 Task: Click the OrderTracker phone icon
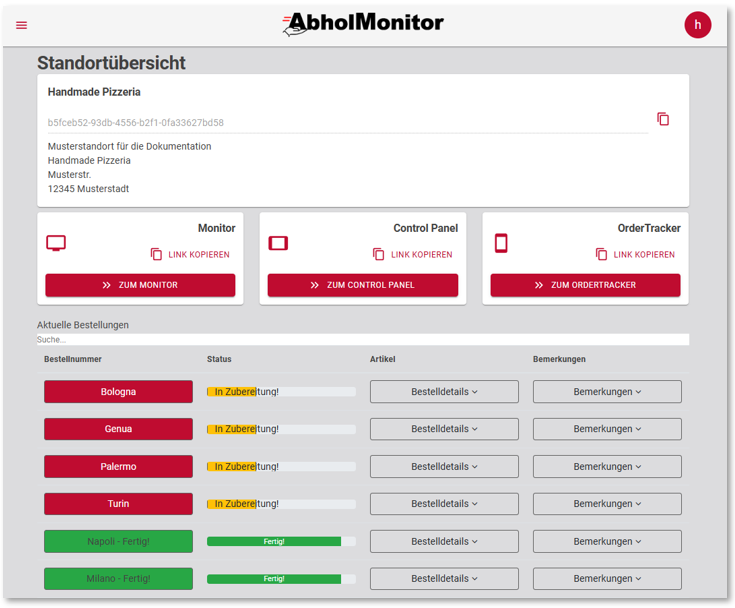click(501, 243)
